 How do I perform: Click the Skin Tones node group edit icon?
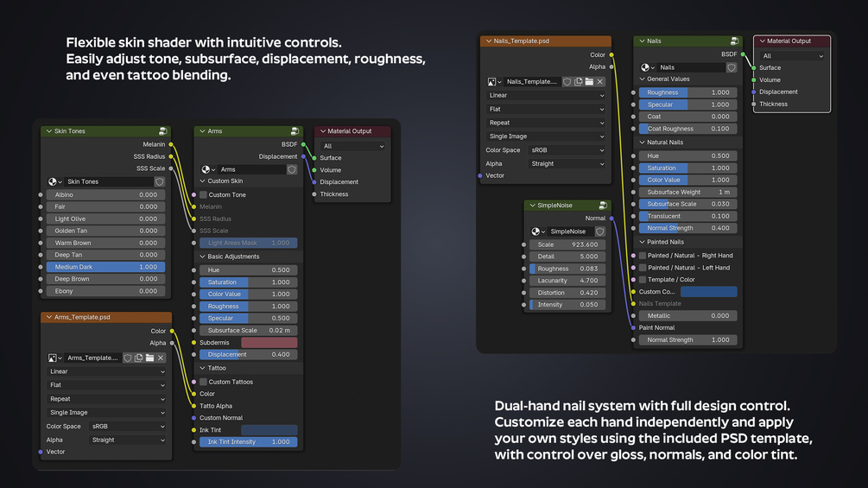[x=162, y=131]
